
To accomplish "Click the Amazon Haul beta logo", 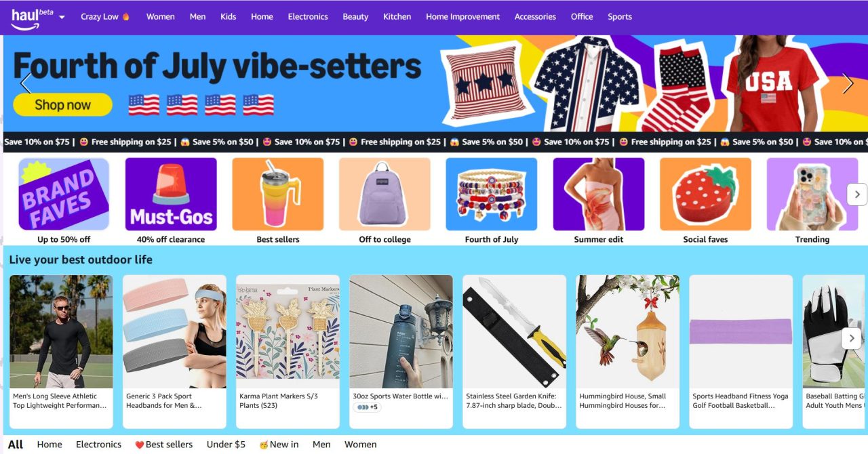I will click(32, 18).
